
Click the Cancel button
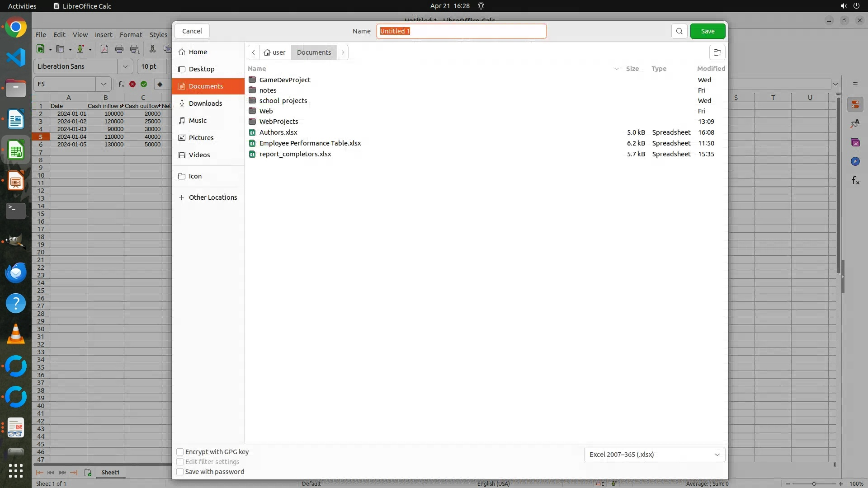[x=192, y=31]
